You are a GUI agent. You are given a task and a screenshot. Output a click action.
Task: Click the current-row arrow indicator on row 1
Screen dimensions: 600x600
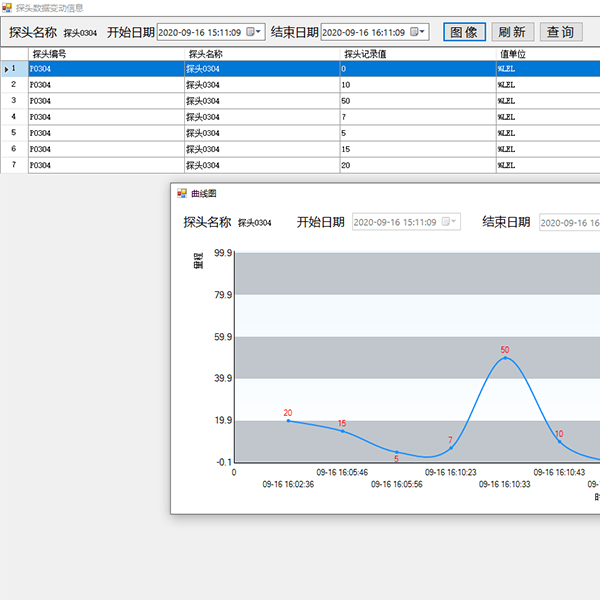(x=5, y=69)
